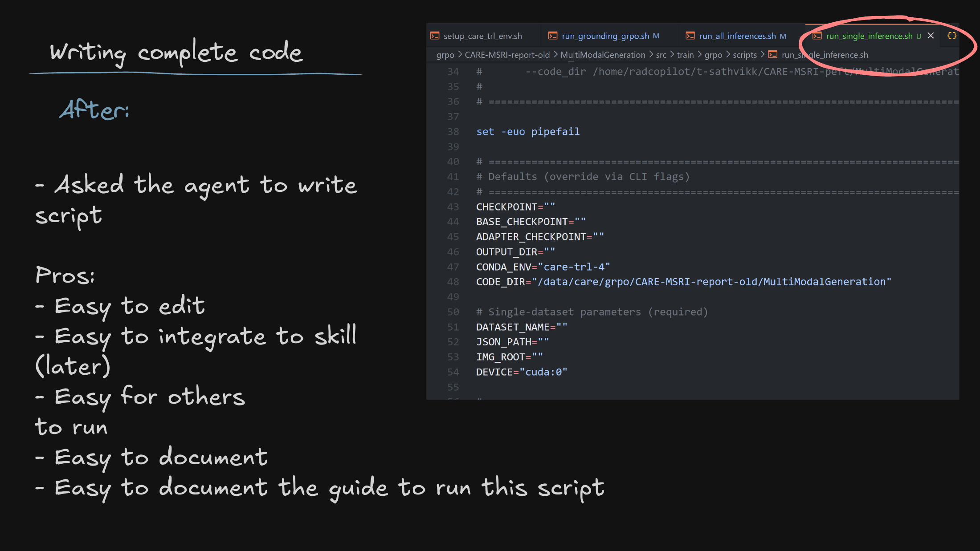Switch to run_grounding_grpo.sh tab

609,36
